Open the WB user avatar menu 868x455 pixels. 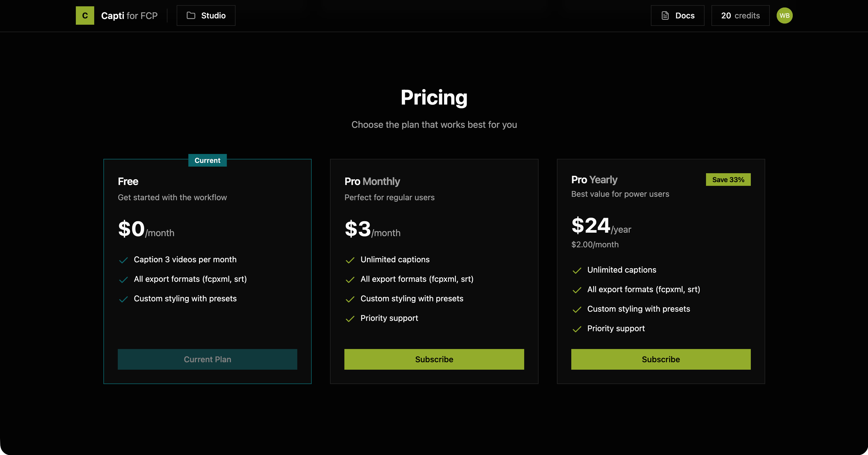tap(784, 16)
